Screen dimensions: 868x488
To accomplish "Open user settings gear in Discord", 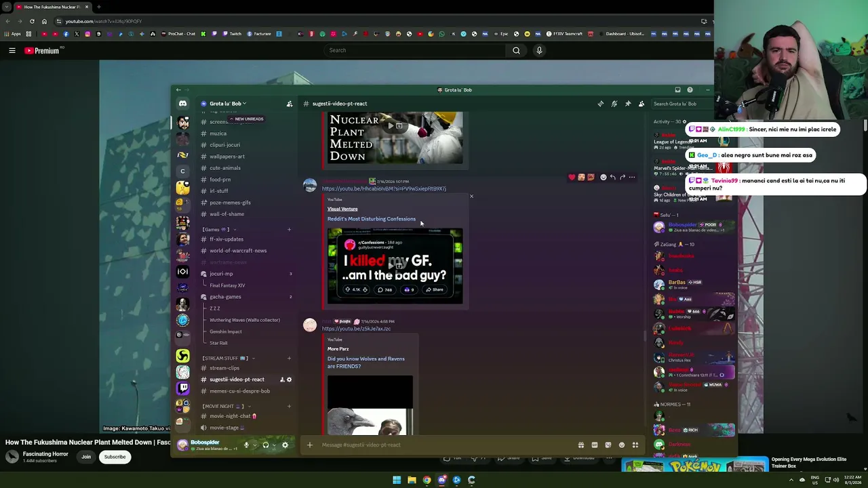I will point(285,445).
